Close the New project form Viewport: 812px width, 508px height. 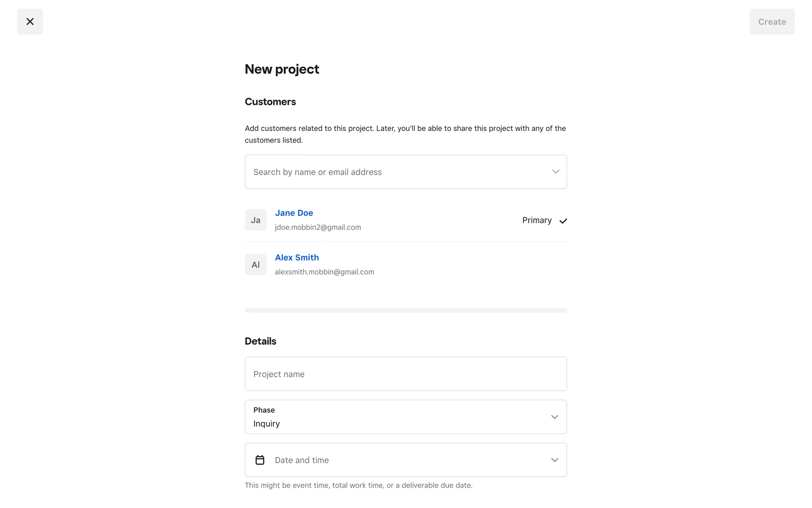(30, 22)
